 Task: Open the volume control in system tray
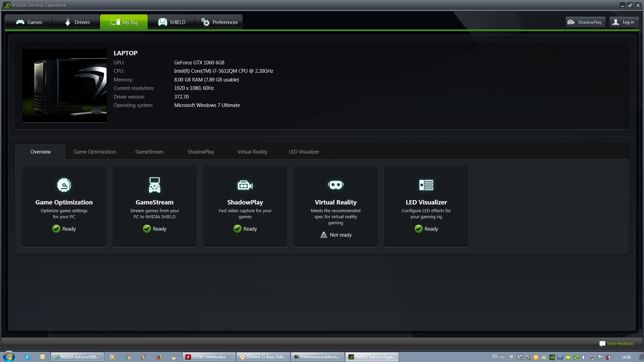pos(584,357)
